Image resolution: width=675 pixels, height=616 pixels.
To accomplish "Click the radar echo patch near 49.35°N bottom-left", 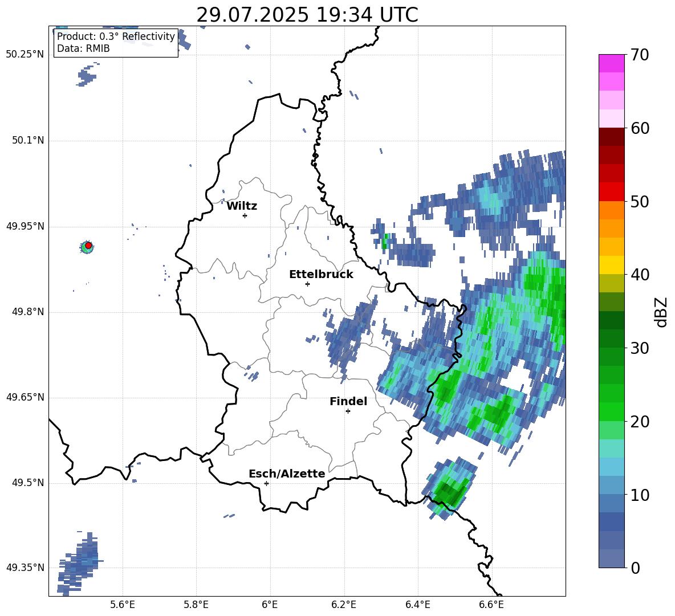I will (79, 565).
